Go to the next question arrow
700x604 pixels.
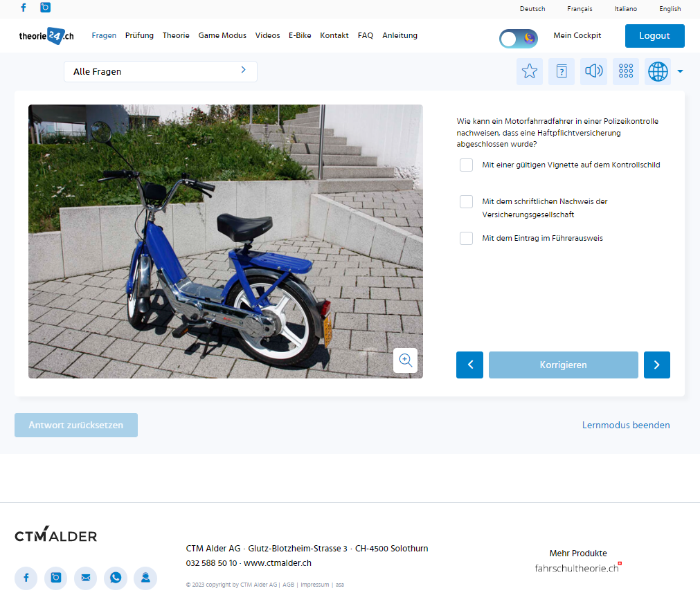point(656,365)
